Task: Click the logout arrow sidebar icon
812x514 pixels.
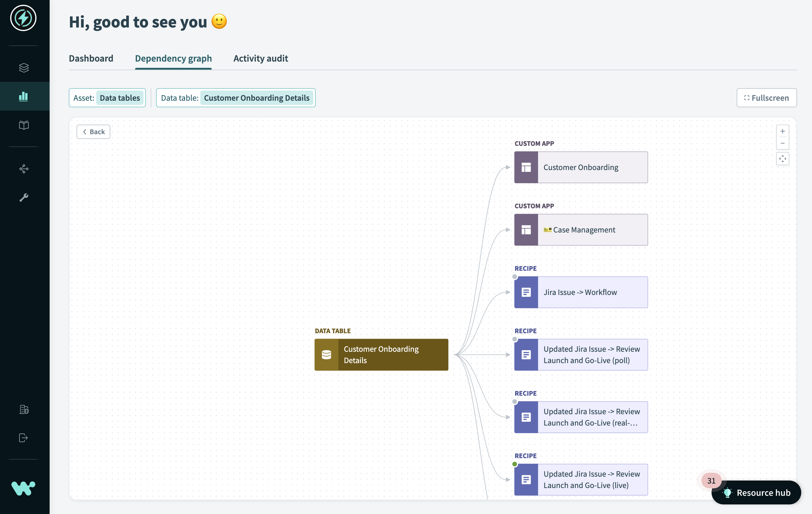Action: (x=24, y=438)
